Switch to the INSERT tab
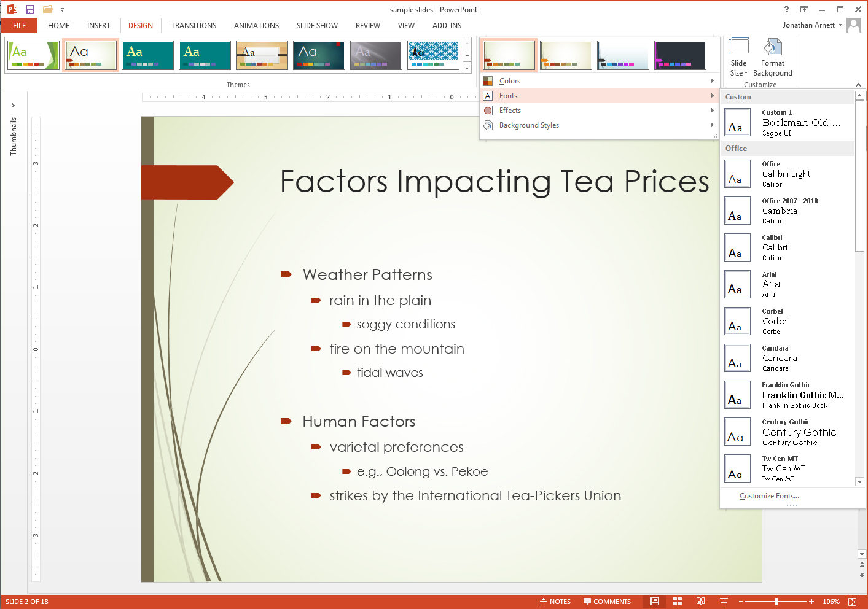Image resolution: width=868 pixels, height=609 pixels. click(98, 26)
